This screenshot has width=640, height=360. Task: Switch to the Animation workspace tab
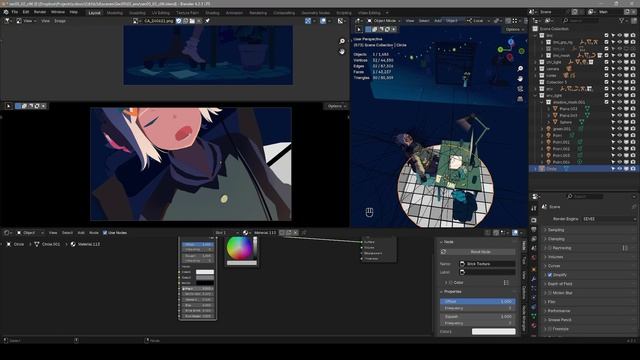[234, 13]
